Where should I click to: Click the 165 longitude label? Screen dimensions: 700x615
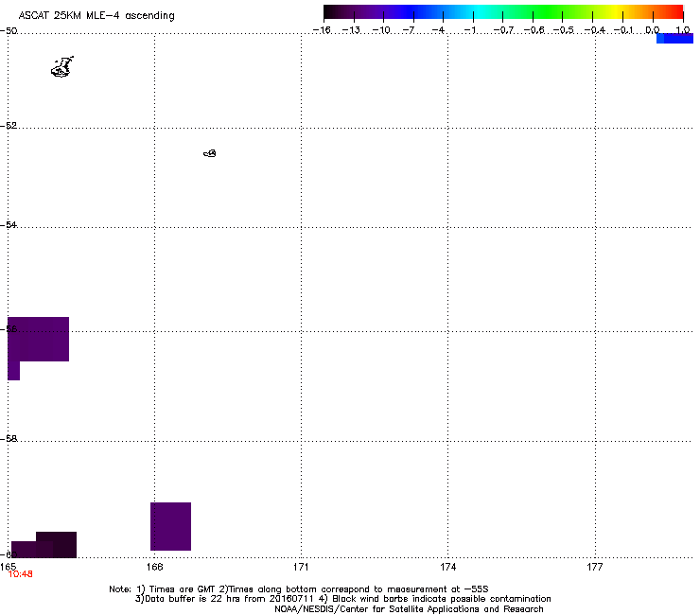click(8, 567)
